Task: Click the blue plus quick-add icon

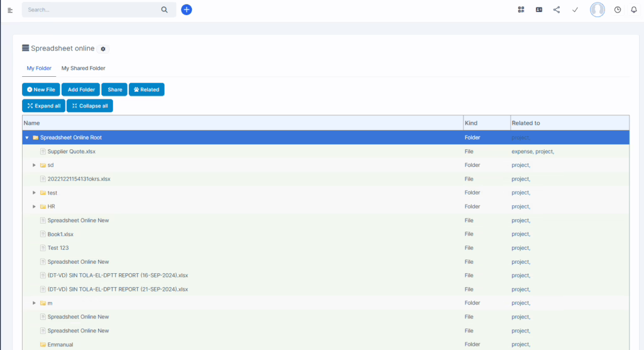Action: (x=186, y=9)
